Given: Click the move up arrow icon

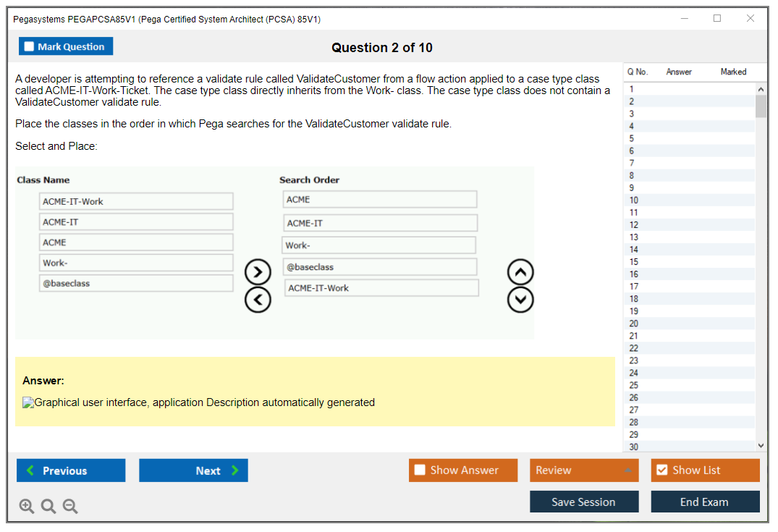Looking at the screenshot, I should 520,272.
